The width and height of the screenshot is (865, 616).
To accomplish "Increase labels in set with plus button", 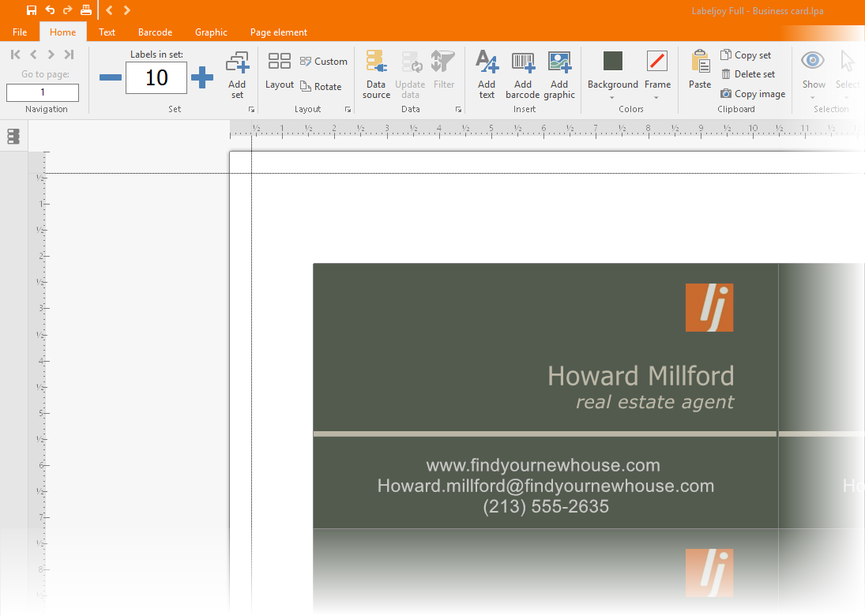I will (202, 77).
